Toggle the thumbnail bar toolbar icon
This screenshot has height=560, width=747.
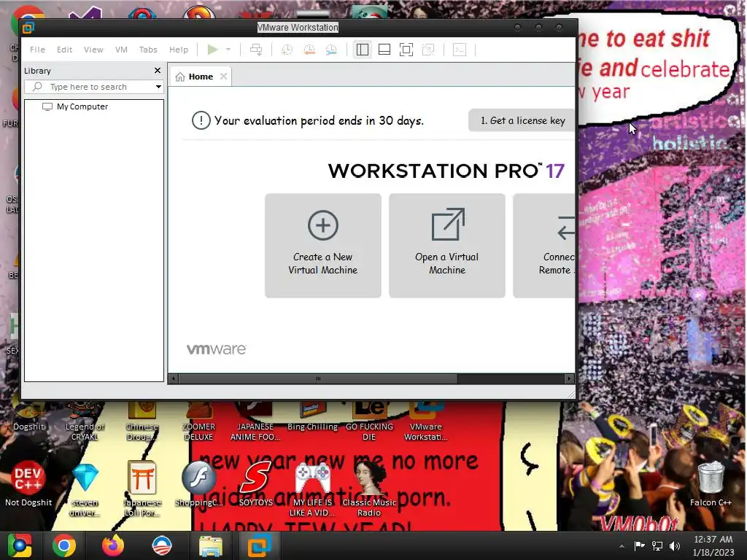pyautogui.click(x=384, y=50)
